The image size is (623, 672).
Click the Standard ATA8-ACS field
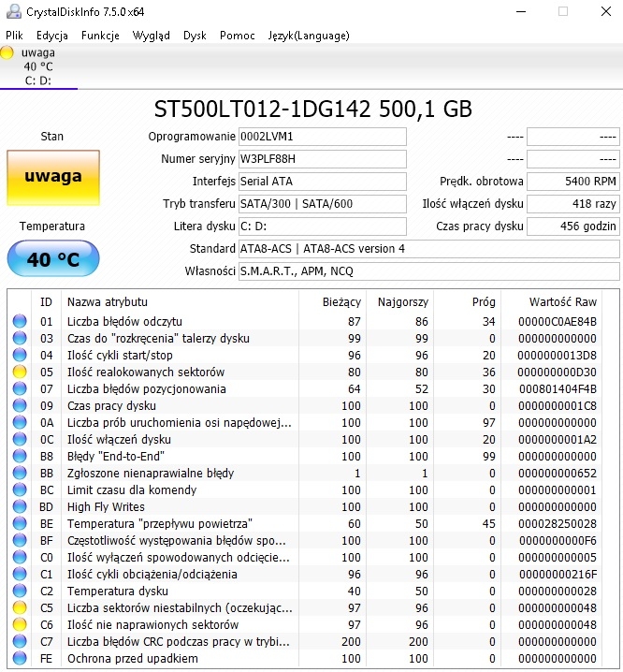429,249
